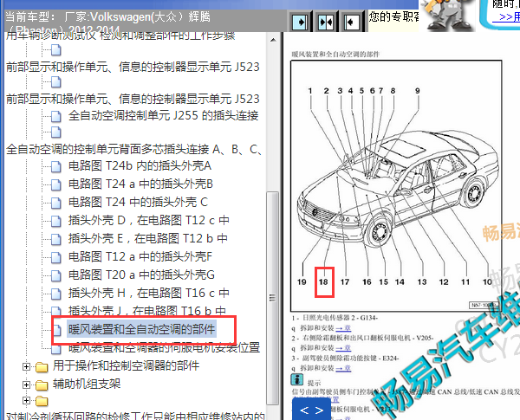The width and height of the screenshot is (520, 420).
Task: Select 电路图 T24 a 中的插头外壳B
Action: pyautogui.click(x=140, y=184)
